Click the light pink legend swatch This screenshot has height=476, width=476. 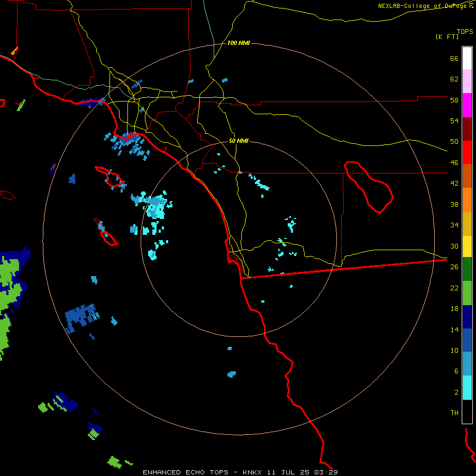467,81
